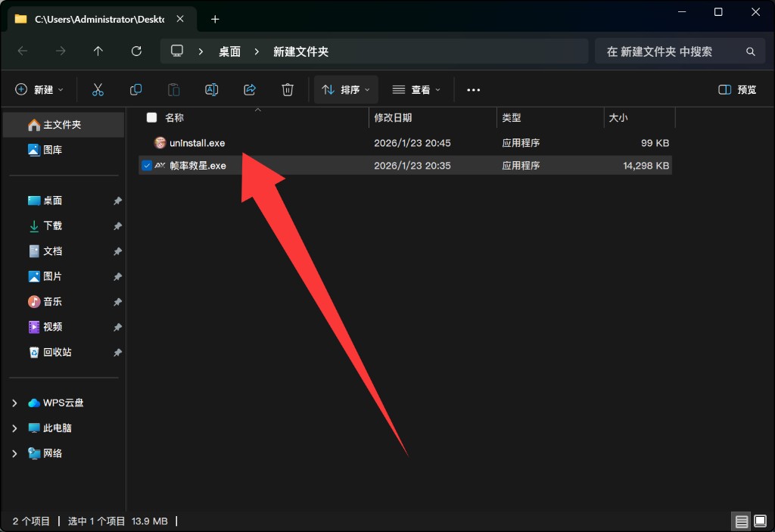Open the 排序 sort dropdown
775x532 pixels.
tap(345, 89)
